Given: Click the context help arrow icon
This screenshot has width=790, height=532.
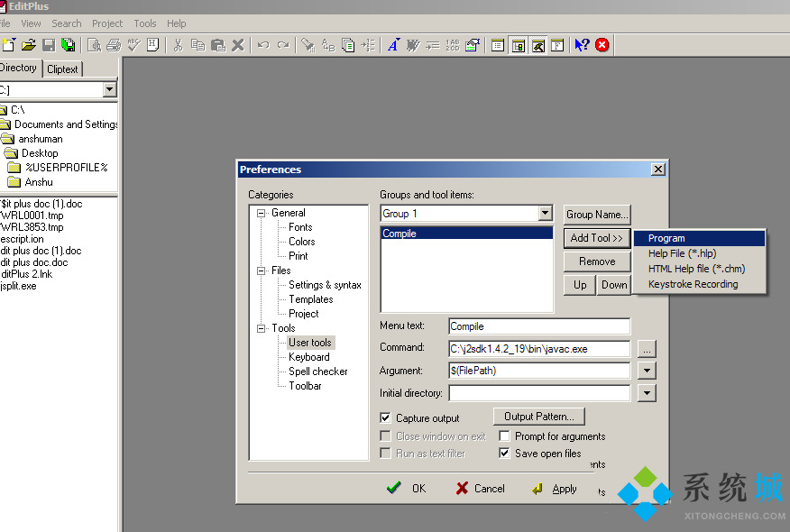Looking at the screenshot, I should (581, 44).
